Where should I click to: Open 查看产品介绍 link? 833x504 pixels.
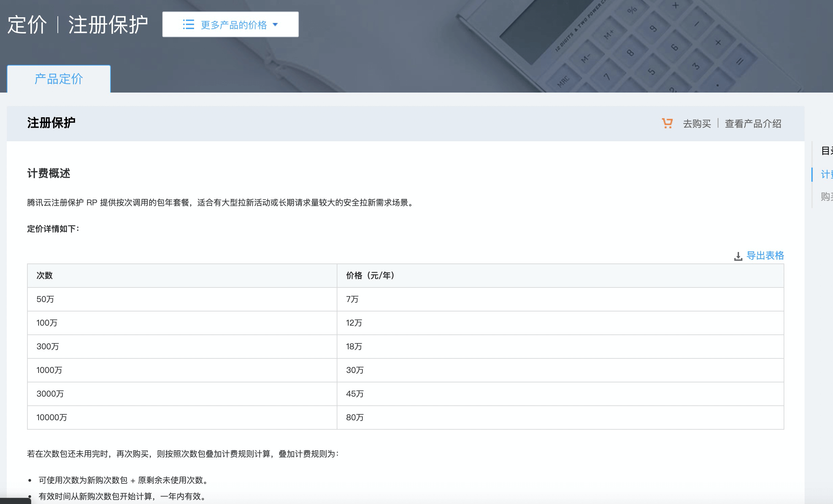(x=753, y=124)
